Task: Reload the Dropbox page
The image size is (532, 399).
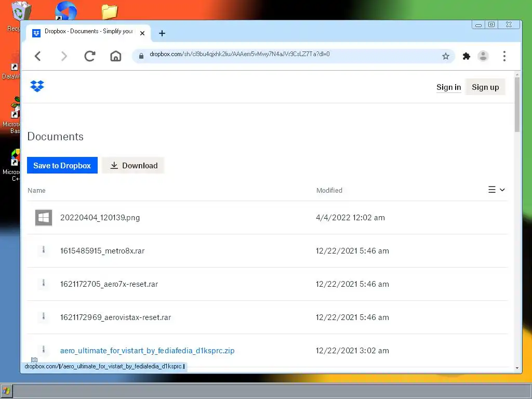Action: click(89, 56)
